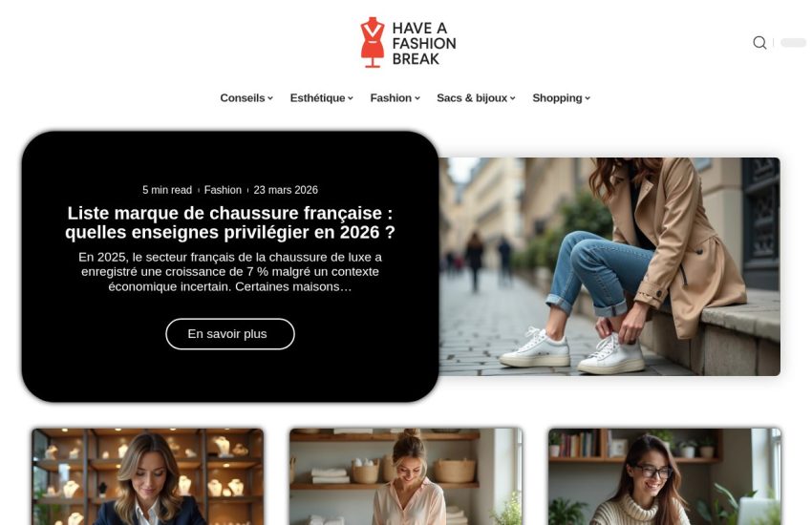Click the Shopping menu label

557,97
